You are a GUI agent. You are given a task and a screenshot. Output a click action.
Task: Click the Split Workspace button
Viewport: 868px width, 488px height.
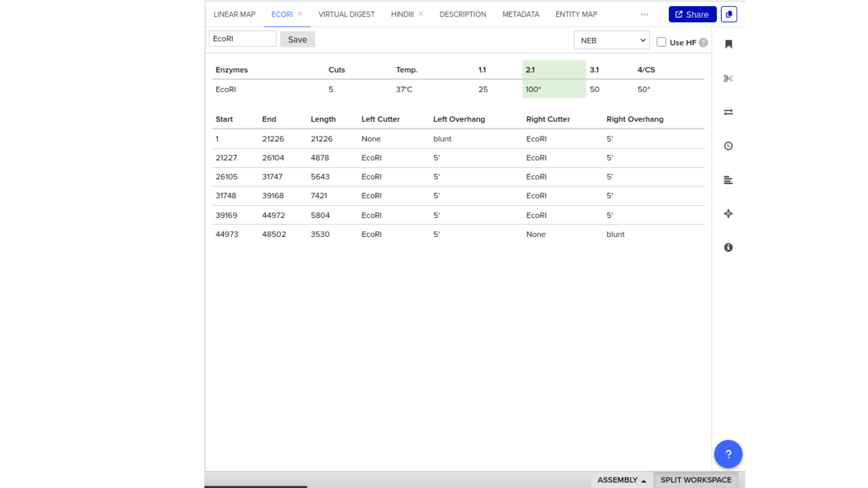(x=695, y=480)
